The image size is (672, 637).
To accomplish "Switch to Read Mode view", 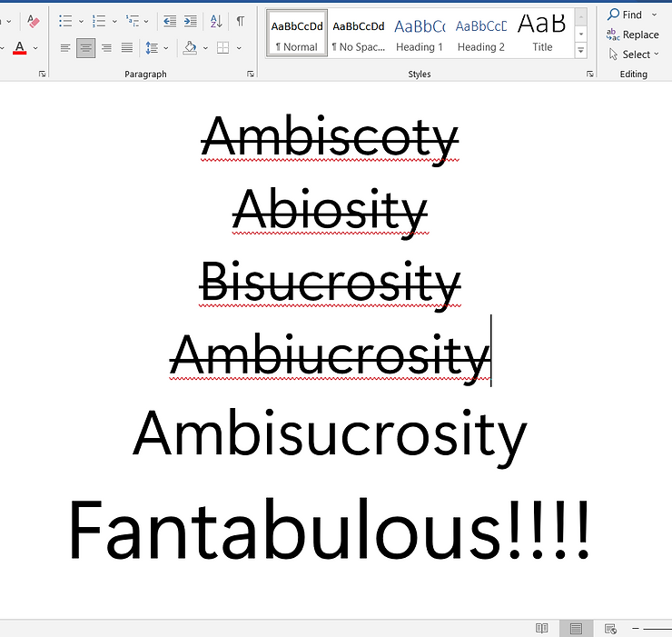I will tap(542, 629).
